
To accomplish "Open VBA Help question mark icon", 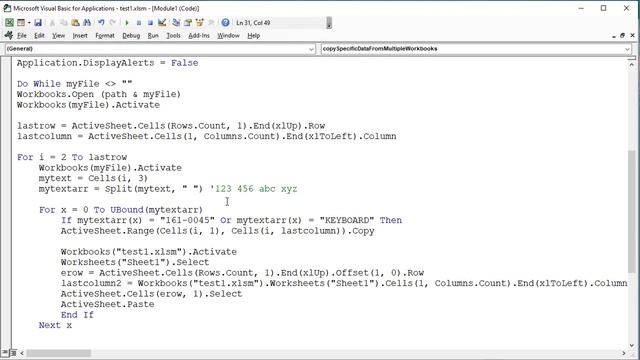I will click(225, 23).
